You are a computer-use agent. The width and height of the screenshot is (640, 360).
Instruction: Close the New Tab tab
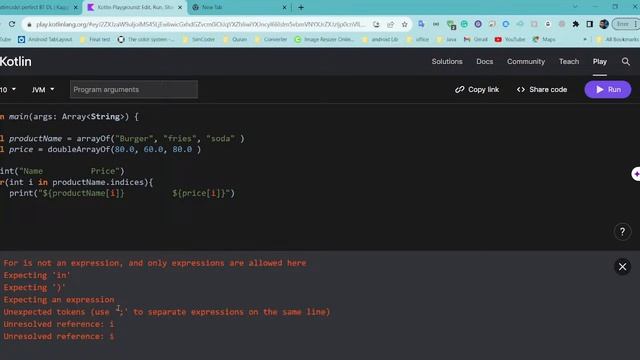[x=284, y=7]
